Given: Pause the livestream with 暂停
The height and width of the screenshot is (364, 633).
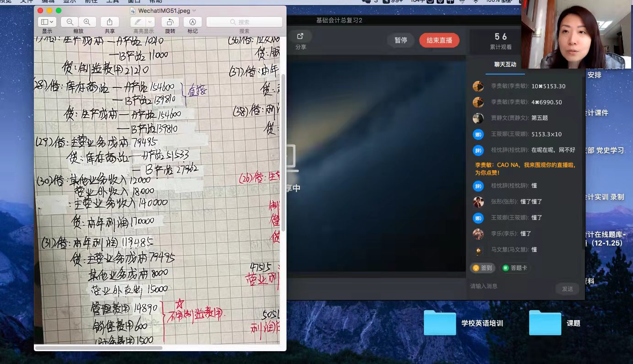Looking at the screenshot, I should 400,40.
